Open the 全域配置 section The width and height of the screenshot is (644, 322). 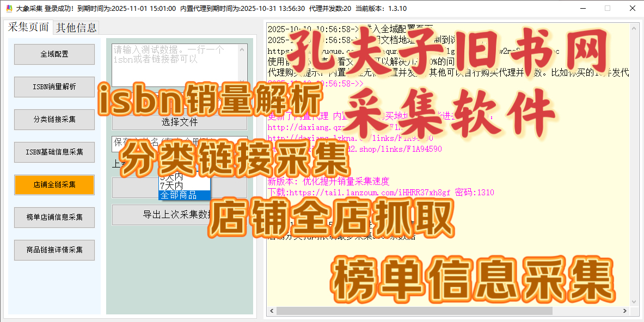click(x=54, y=54)
